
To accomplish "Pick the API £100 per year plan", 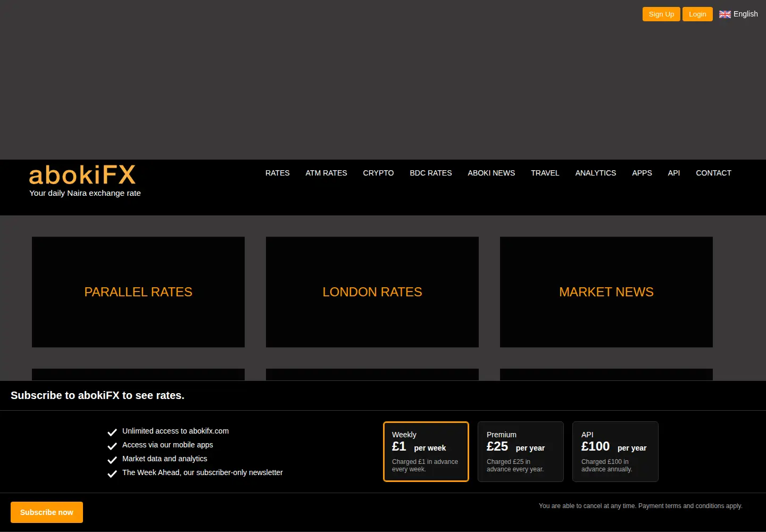I will 615,452.
